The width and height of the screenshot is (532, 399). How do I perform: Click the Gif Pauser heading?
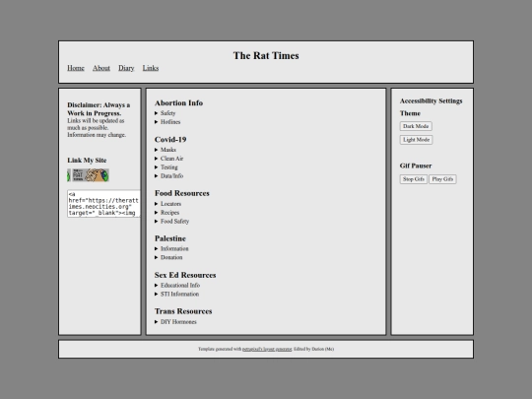pyautogui.click(x=416, y=166)
